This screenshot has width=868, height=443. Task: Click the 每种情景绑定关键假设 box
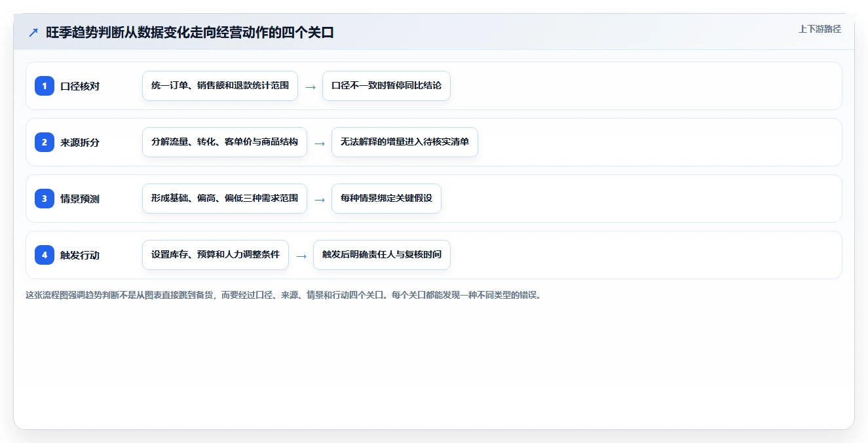(x=387, y=199)
